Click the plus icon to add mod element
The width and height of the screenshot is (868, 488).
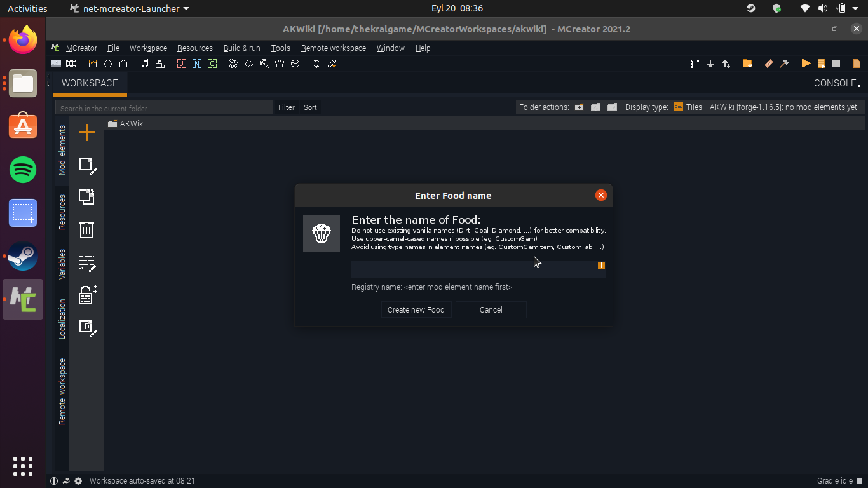[x=86, y=132]
